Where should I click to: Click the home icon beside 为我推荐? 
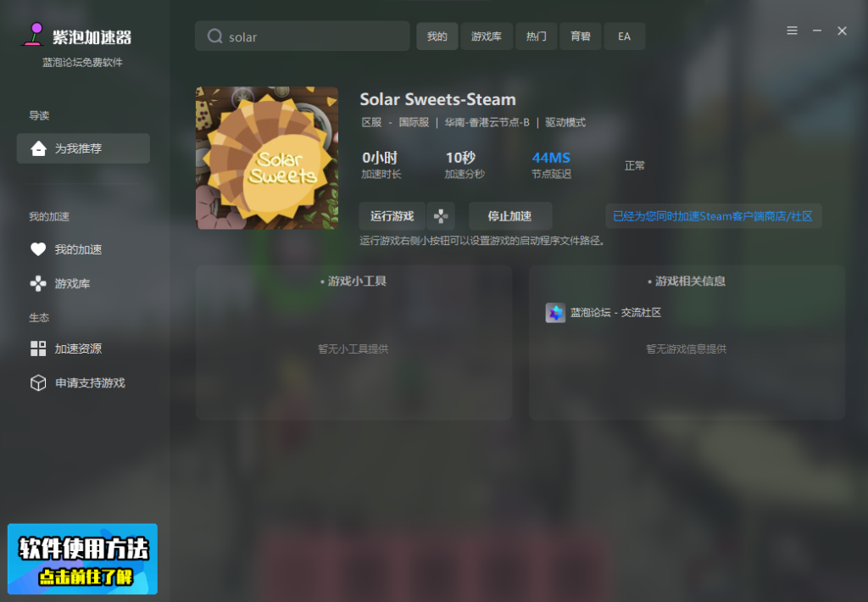pyautogui.click(x=38, y=148)
